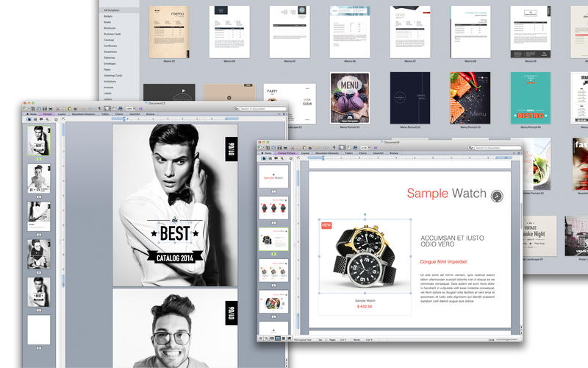The width and height of the screenshot is (588, 368).
Task: Select Print Layout view button in status bar
Action: pos(278,339)
